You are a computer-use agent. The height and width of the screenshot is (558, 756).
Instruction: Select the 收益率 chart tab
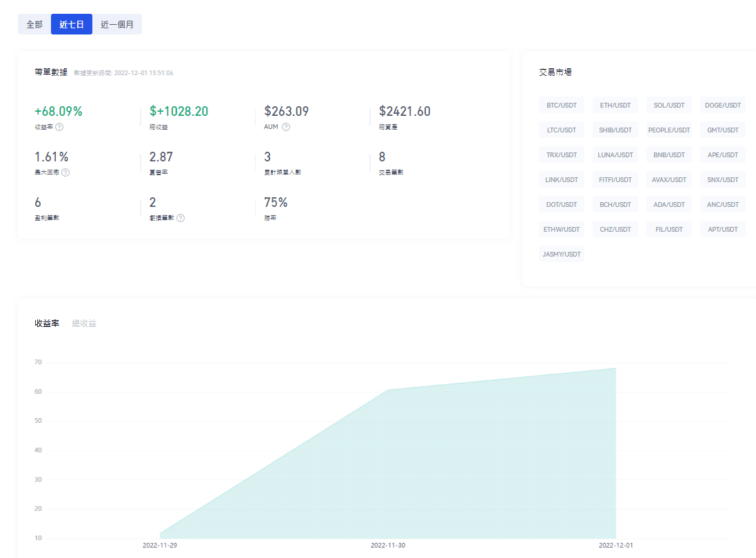47,323
